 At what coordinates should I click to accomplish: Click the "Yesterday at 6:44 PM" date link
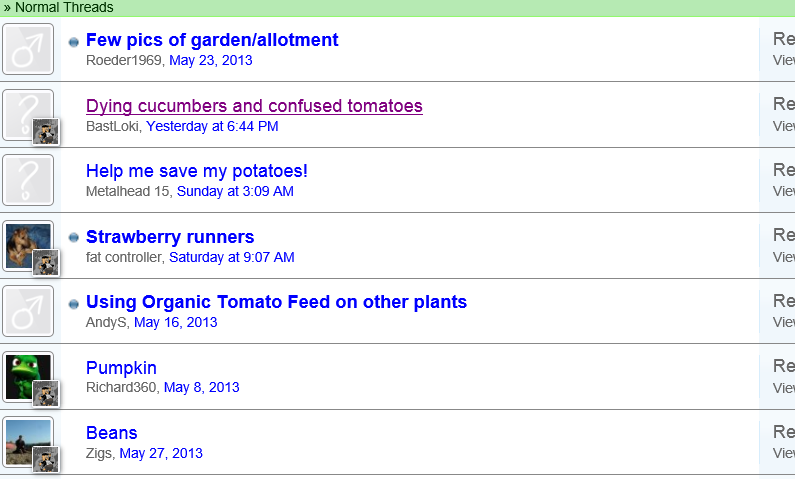pos(212,126)
